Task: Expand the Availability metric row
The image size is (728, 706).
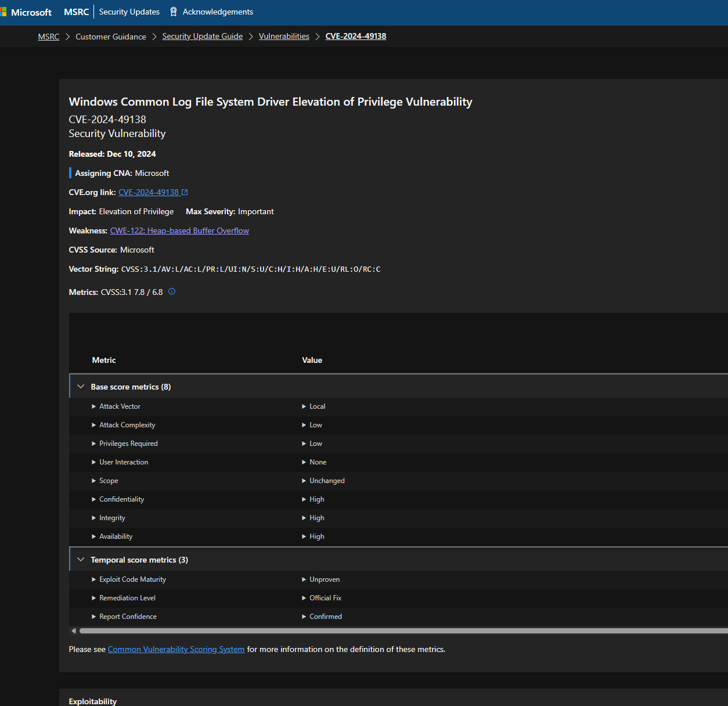Action: pos(94,536)
